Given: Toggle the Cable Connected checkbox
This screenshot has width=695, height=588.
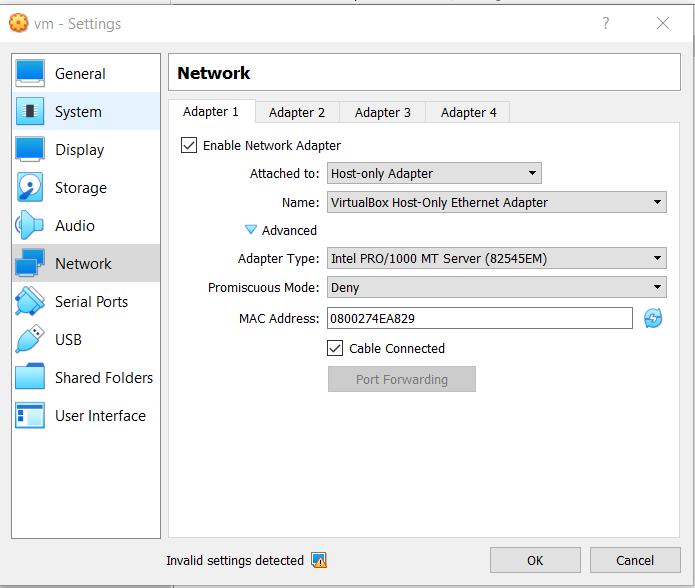Looking at the screenshot, I should click(x=335, y=348).
